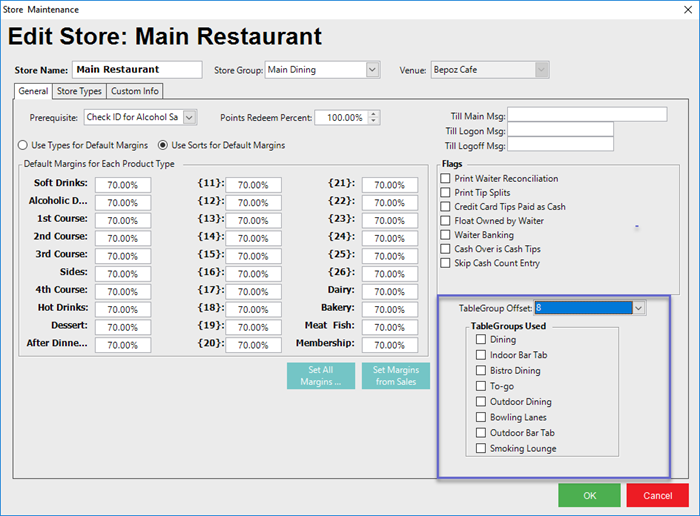The height and width of the screenshot is (516, 700).
Task: Edit the 4th Course margin field
Action: [123, 292]
